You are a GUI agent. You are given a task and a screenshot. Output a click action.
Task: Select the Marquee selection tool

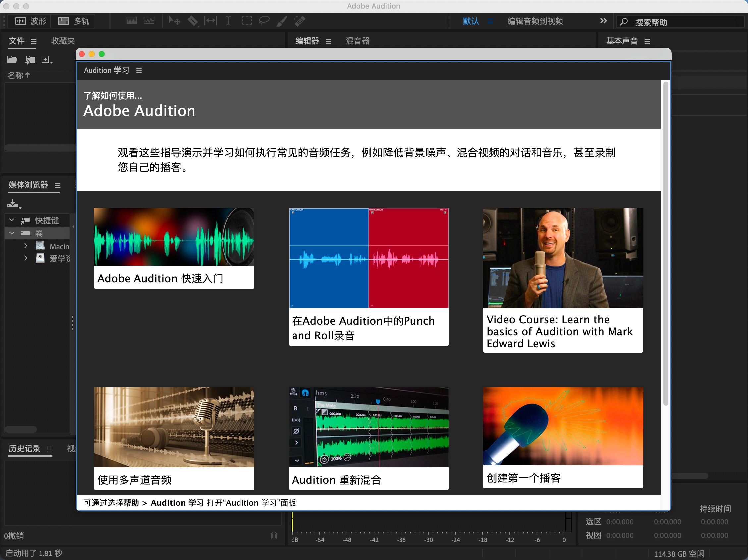[247, 21]
